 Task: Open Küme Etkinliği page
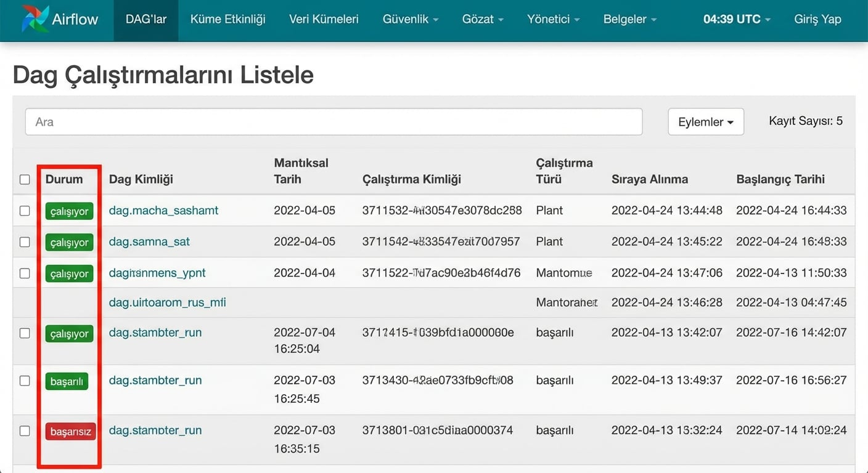tap(227, 19)
